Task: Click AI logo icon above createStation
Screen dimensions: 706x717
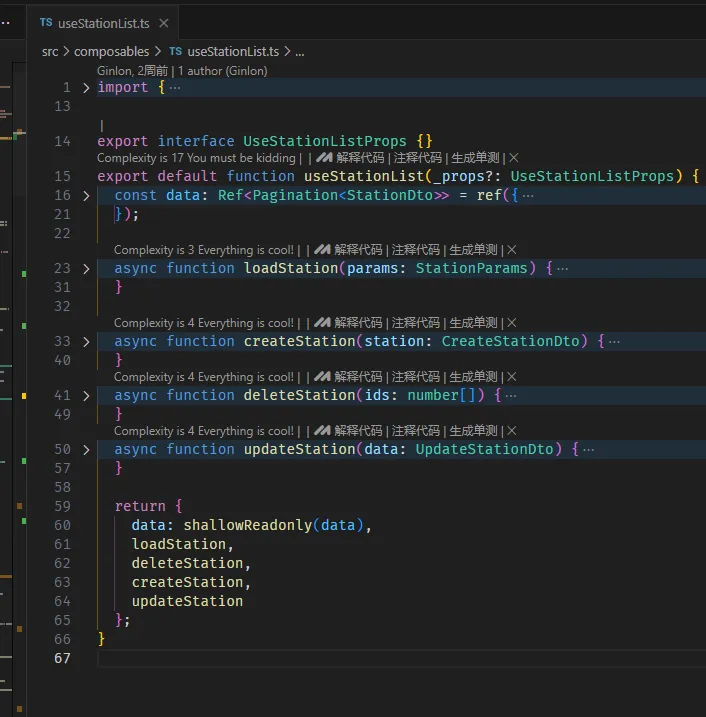Action: pos(322,322)
